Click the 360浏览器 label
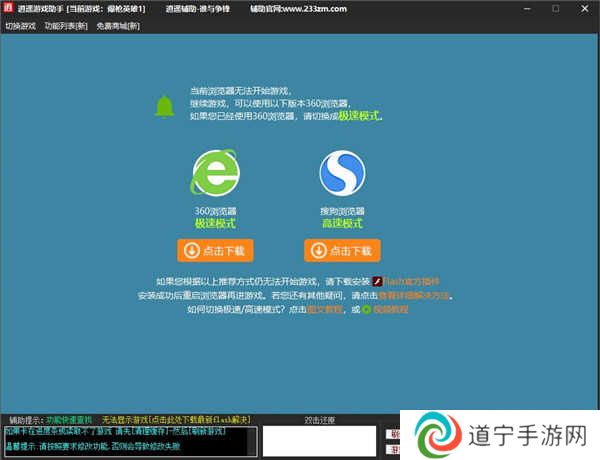Image resolution: width=600 pixels, height=460 pixels. (x=215, y=211)
